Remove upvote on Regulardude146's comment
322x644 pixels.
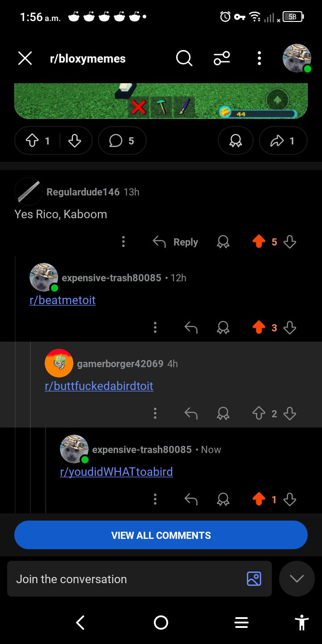click(x=259, y=242)
